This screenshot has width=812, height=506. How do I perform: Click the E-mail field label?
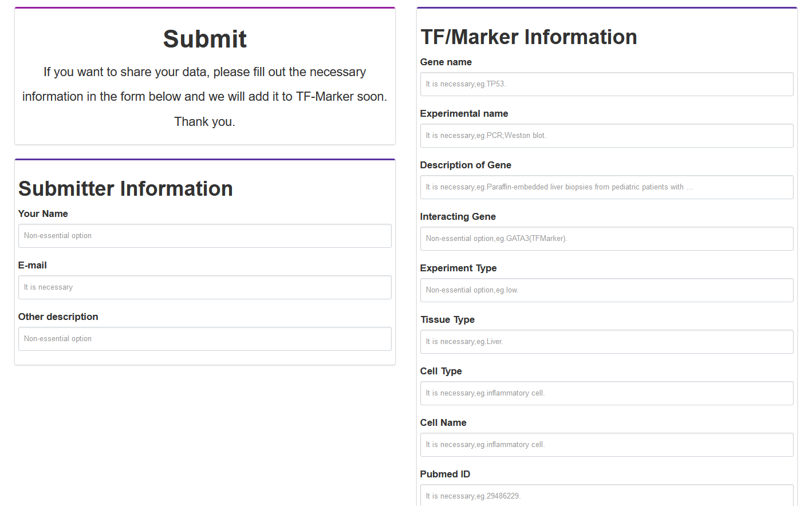click(x=33, y=265)
